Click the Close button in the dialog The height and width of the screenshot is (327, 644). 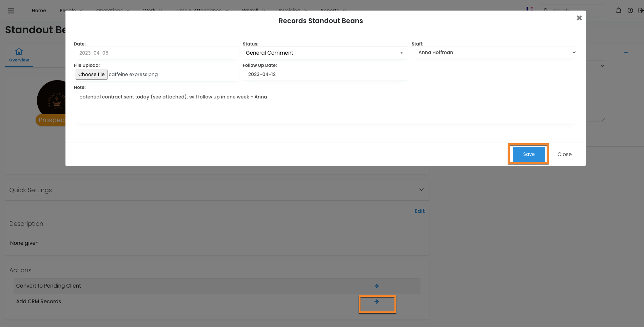point(564,154)
